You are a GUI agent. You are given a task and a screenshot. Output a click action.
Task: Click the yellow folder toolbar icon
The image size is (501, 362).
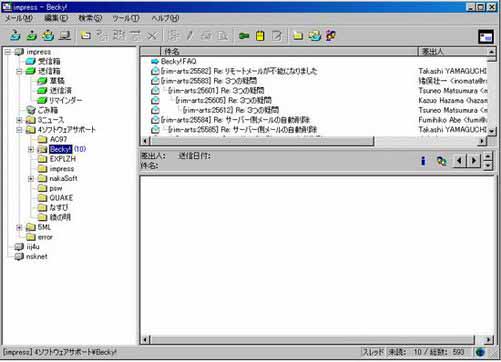pyautogui.click(x=298, y=35)
